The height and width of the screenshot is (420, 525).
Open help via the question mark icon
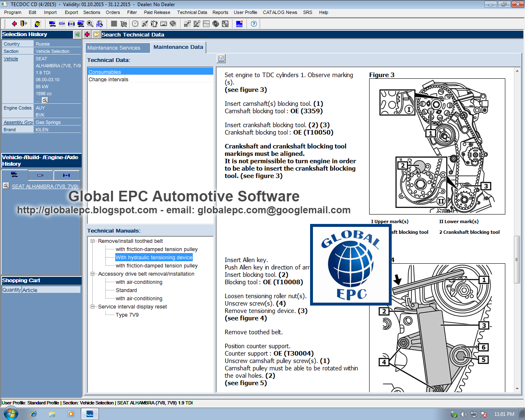tap(254, 24)
